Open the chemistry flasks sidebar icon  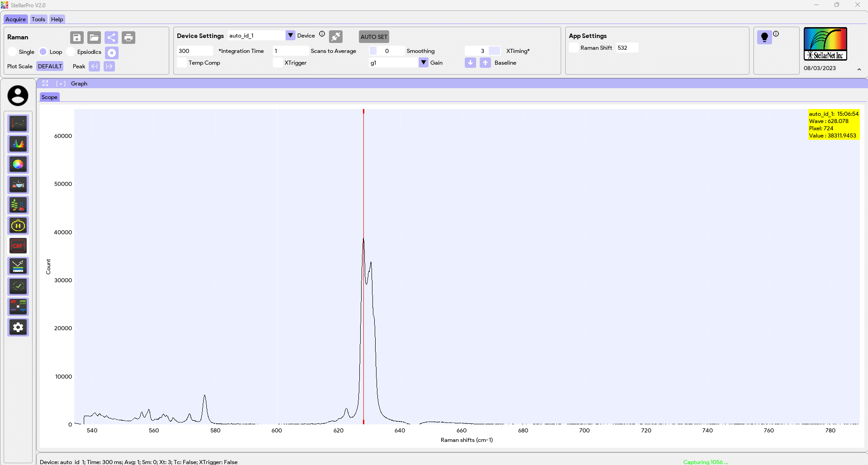(x=18, y=185)
